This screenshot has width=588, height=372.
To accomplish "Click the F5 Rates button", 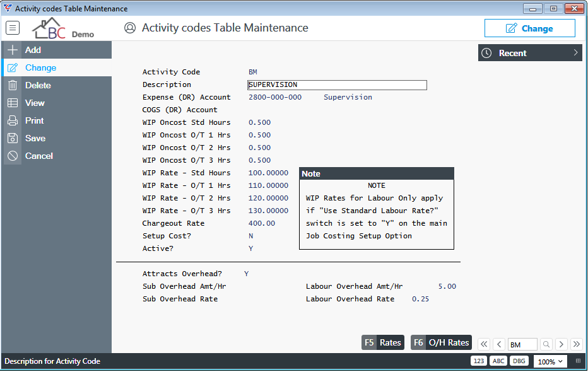I will 383,342.
